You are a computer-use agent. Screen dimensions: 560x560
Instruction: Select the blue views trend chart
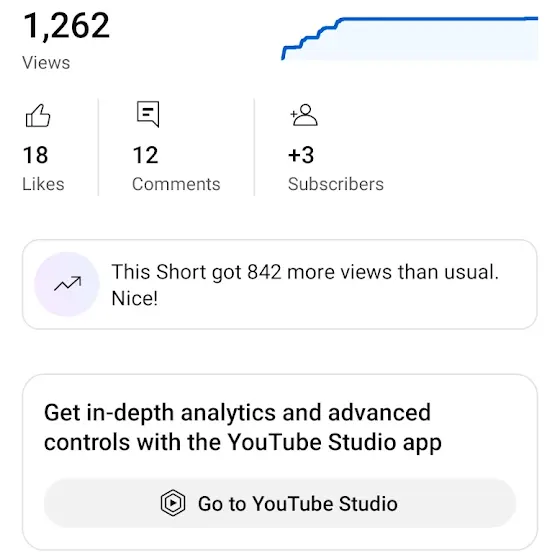click(x=410, y=38)
